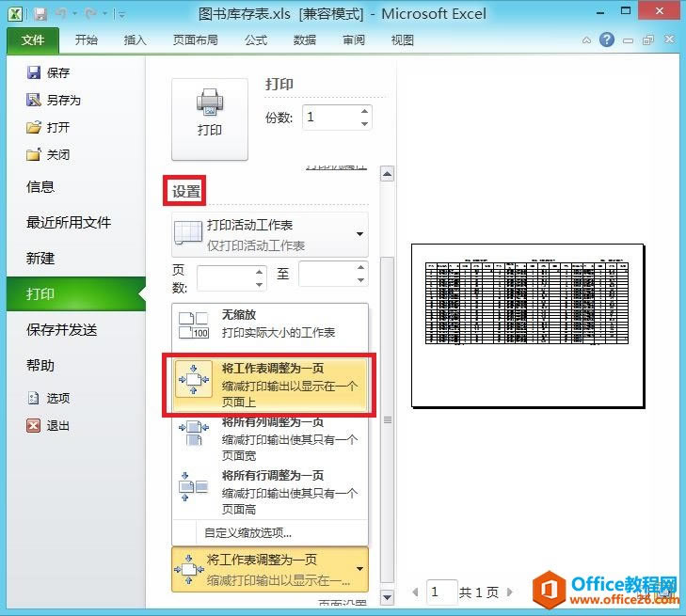
Task: Close the workbook with ribbon X icon
Action: 669,39
